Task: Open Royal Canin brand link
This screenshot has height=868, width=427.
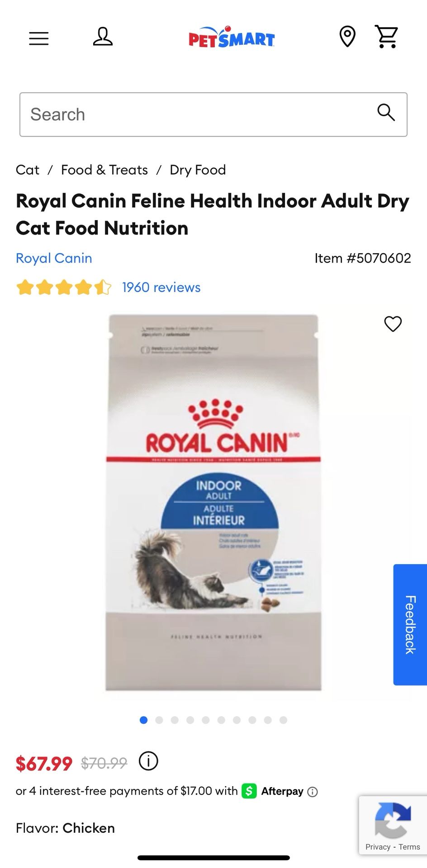Action: (x=54, y=258)
